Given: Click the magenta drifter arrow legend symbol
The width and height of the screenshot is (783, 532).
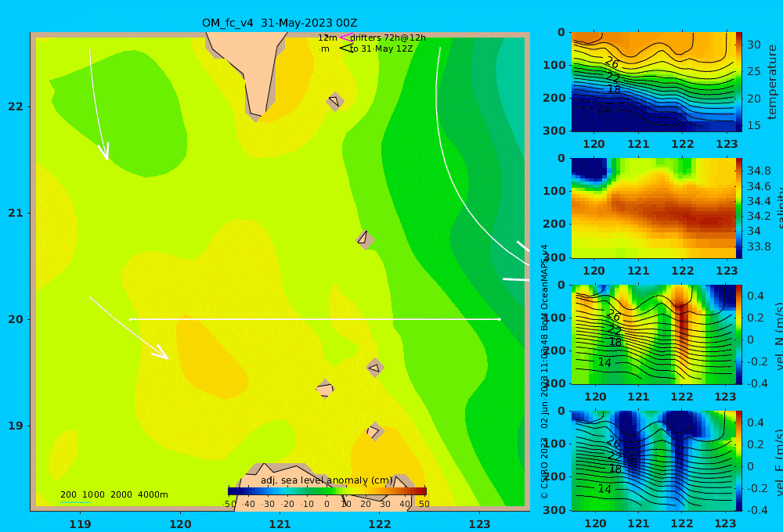Looking at the screenshot, I should 345,38.
